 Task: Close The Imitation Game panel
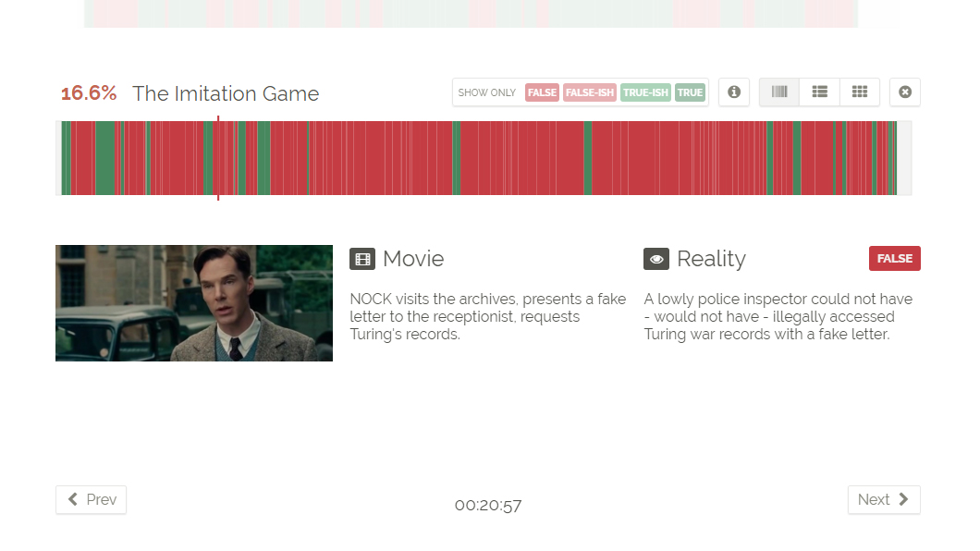tap(905, 92)
